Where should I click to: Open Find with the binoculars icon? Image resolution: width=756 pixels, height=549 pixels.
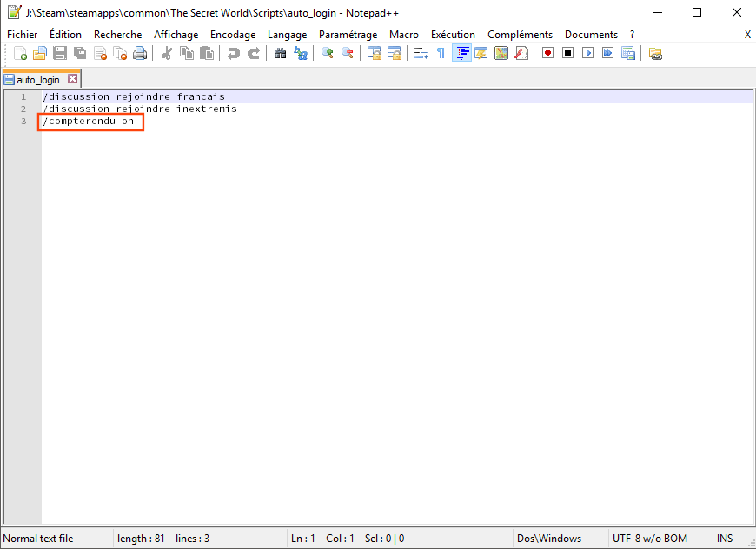[280, 53]
